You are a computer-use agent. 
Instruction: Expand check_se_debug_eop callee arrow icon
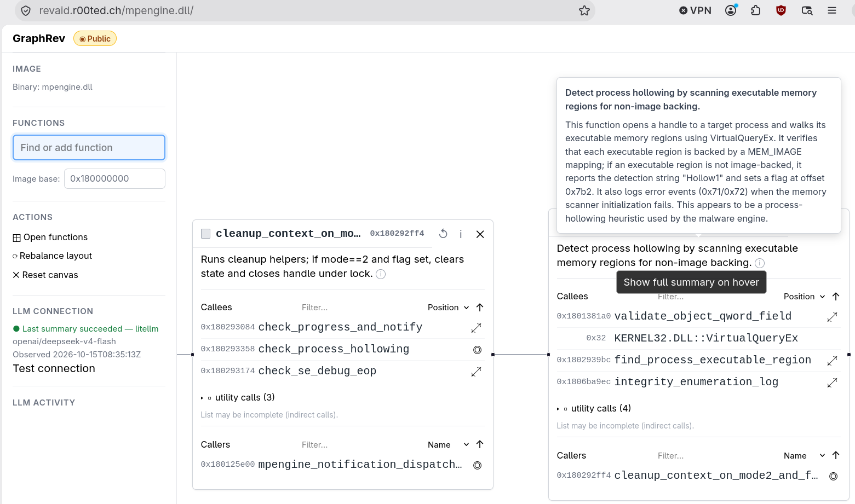pyautogui.click(x=476, y=372)
